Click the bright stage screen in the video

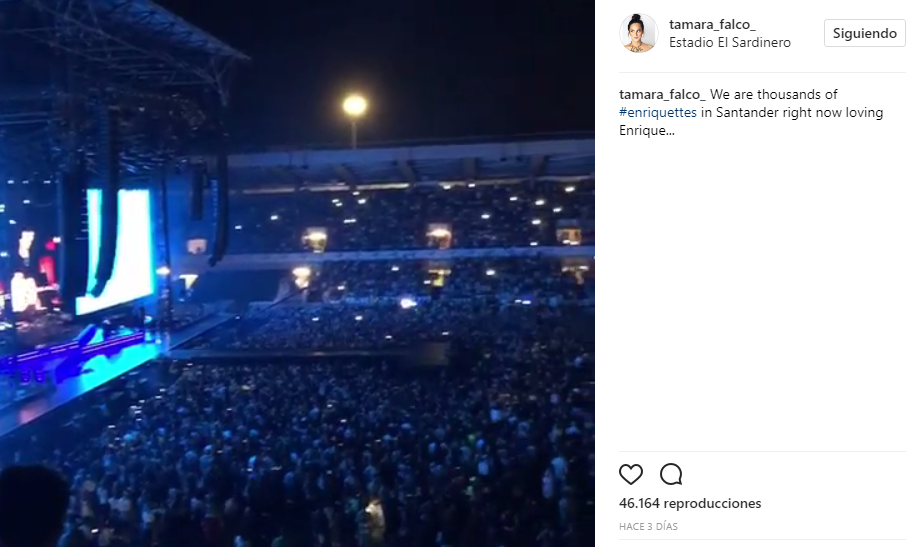(x=119, y=245)
